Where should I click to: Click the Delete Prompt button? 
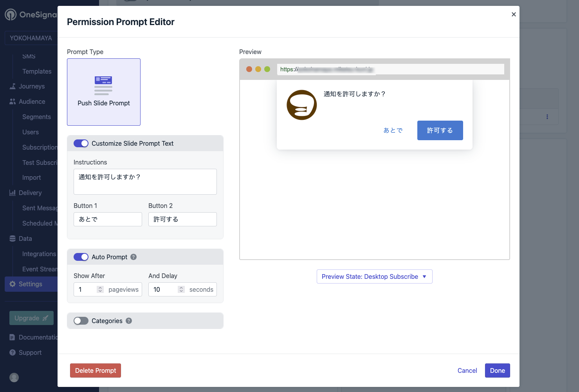click(95, 370)
